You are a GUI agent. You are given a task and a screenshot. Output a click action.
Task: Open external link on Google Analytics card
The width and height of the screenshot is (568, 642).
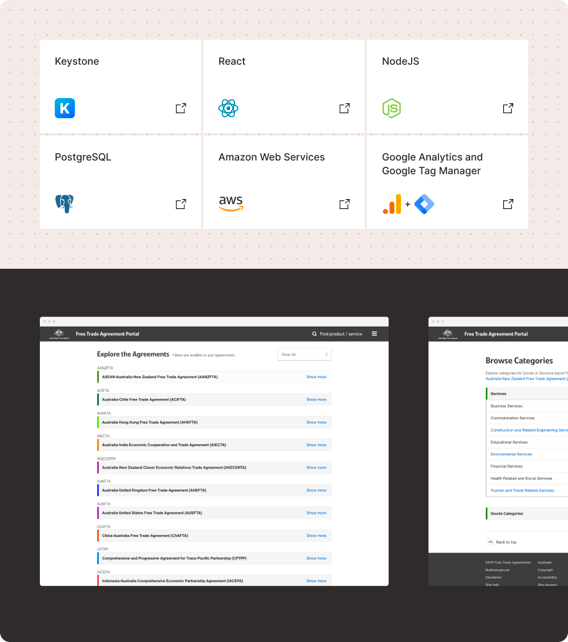pos(508,204)
